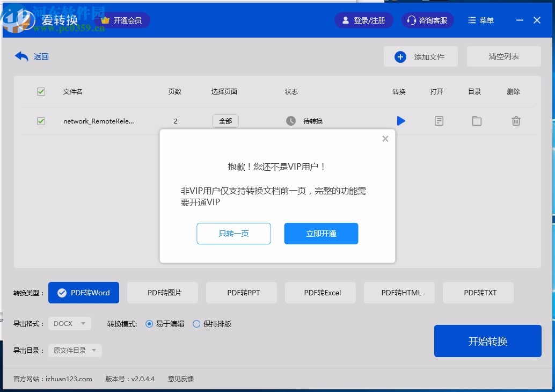Toggle the checkbox next to network_RemoteRele
This screenshot has width=555, height=392.
tap(41, 121)
